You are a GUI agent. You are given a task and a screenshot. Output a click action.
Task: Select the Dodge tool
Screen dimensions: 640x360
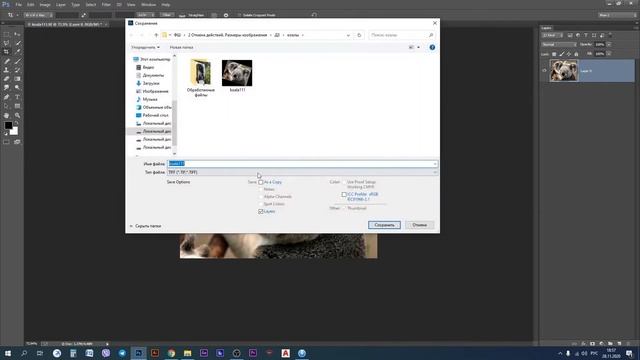click(x=17, y=88)
